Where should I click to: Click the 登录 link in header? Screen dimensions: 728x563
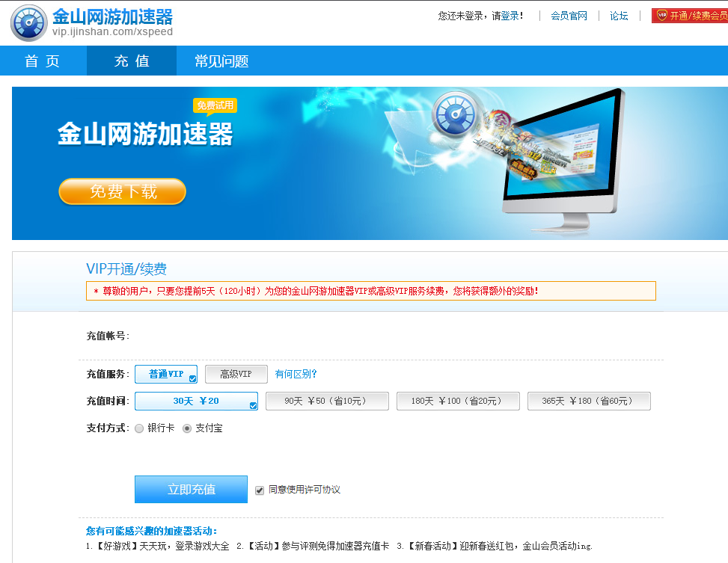(x=510, y=16)
